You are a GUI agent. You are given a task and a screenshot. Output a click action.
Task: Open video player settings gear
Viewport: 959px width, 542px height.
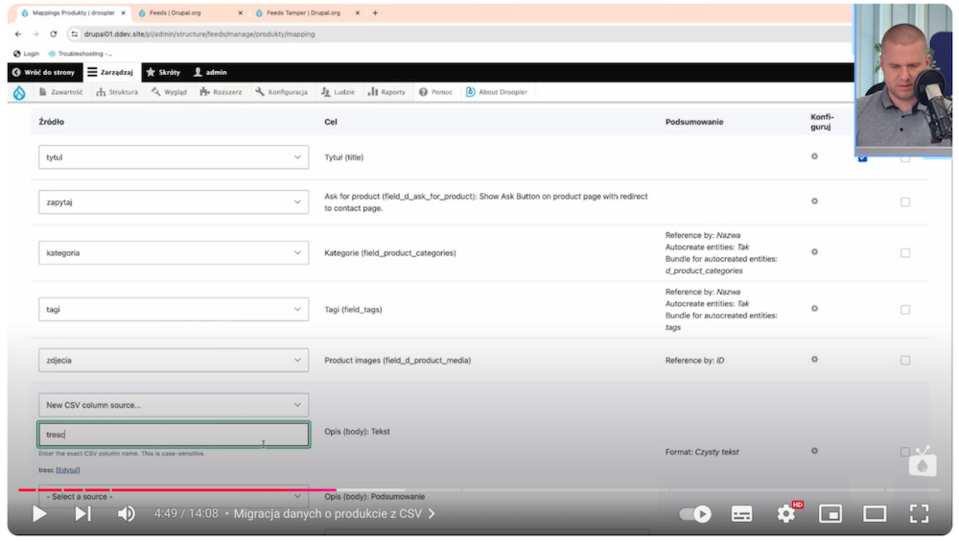[x=786, y=514]
